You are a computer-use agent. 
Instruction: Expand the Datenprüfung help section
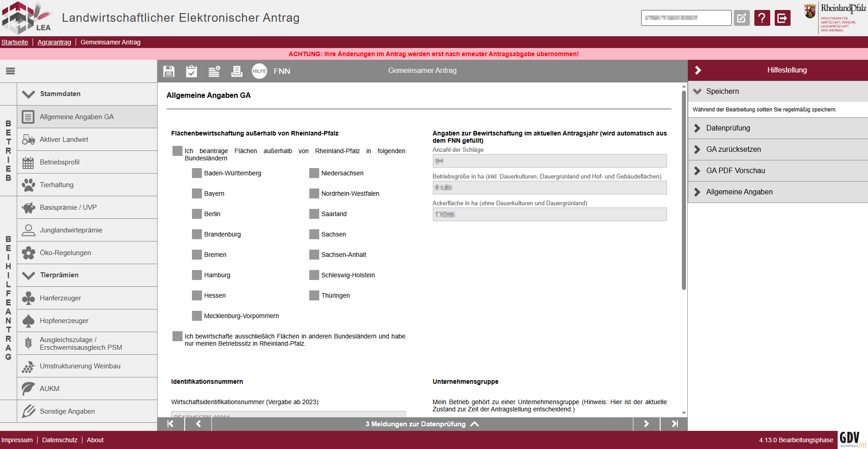[728, 128]
